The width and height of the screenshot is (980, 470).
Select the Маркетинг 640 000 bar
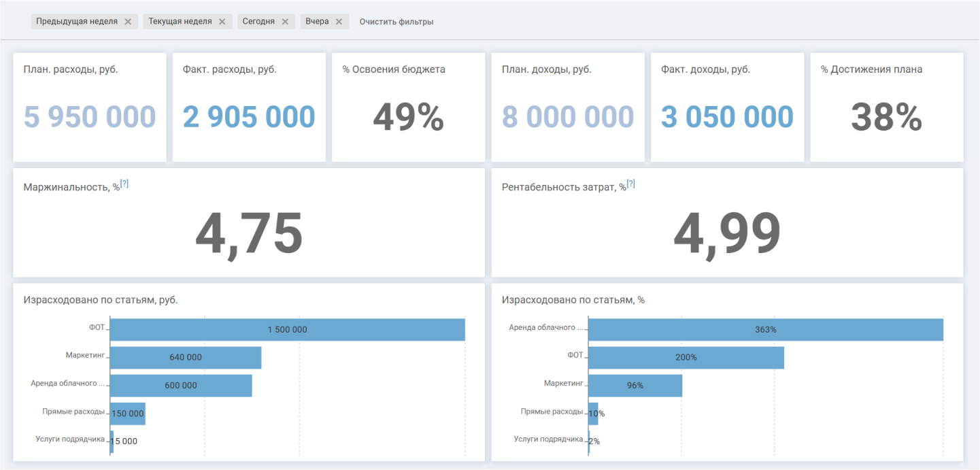click(x=186, y=357)
